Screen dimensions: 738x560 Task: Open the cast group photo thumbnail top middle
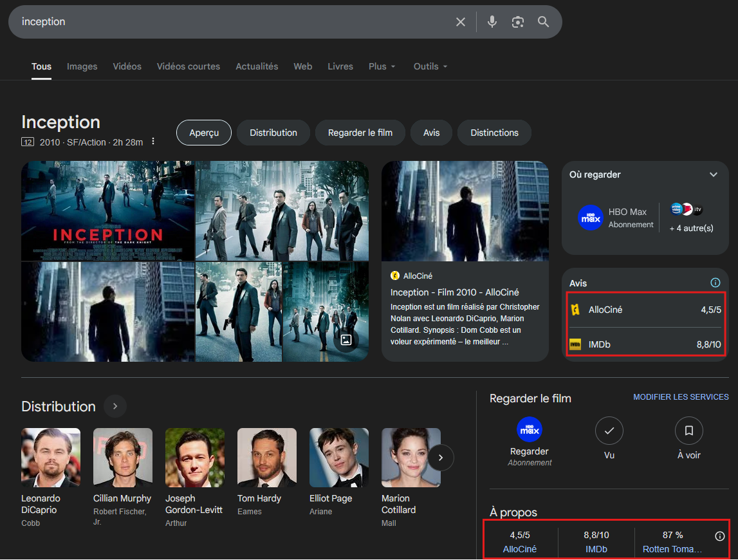coord(282,210)
